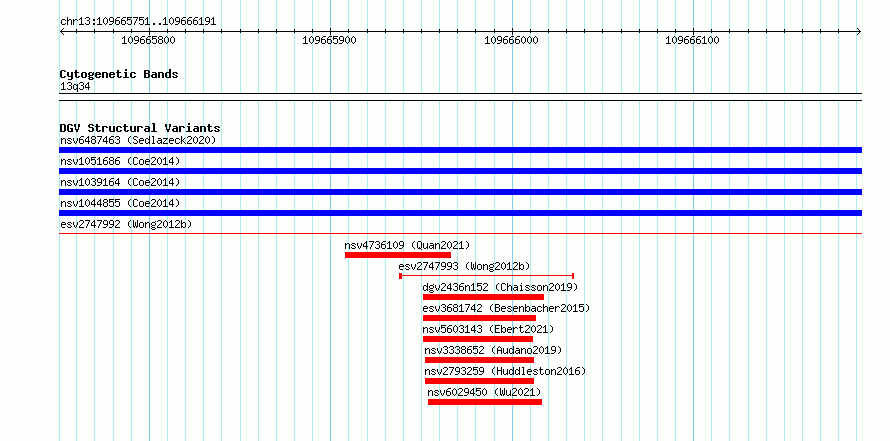This screenshot has width=890, height=441.
Task: Click the blue bar under nsv1039164
Action: (460, 192)
